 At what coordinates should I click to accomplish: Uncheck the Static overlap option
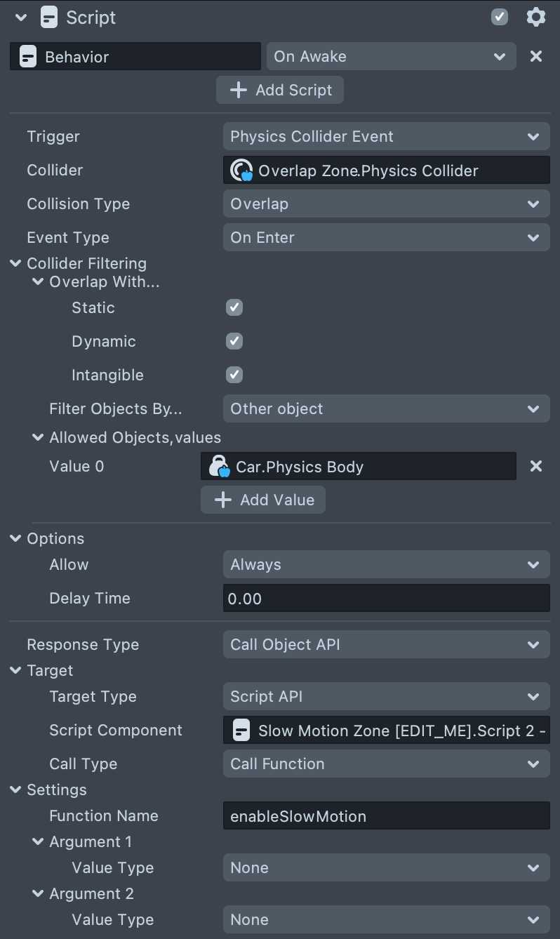coord(234,307)
